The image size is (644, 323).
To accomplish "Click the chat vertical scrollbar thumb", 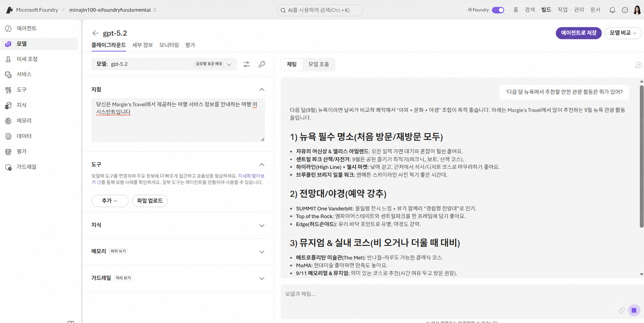I will [x=641, y=156].
